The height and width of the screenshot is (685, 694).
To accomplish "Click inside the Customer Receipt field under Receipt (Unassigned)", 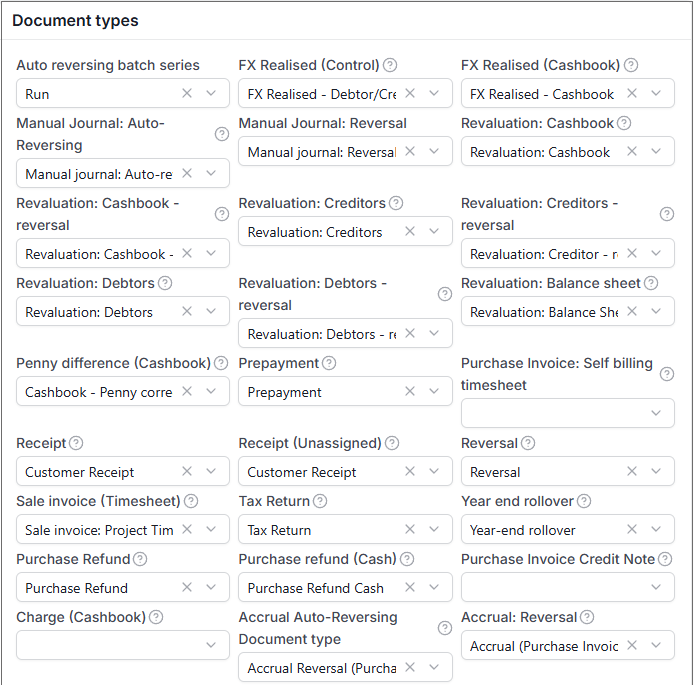I will pos(345,471).
